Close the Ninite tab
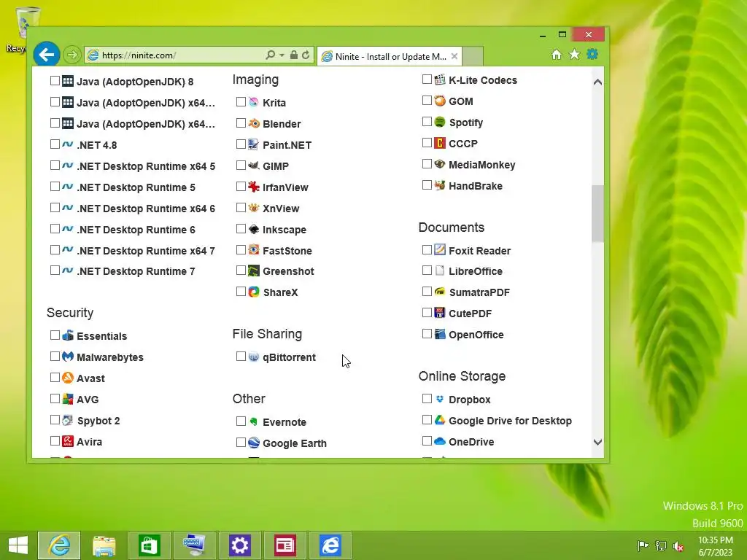The width and height of the screenshot is (747, 560). 454,56
